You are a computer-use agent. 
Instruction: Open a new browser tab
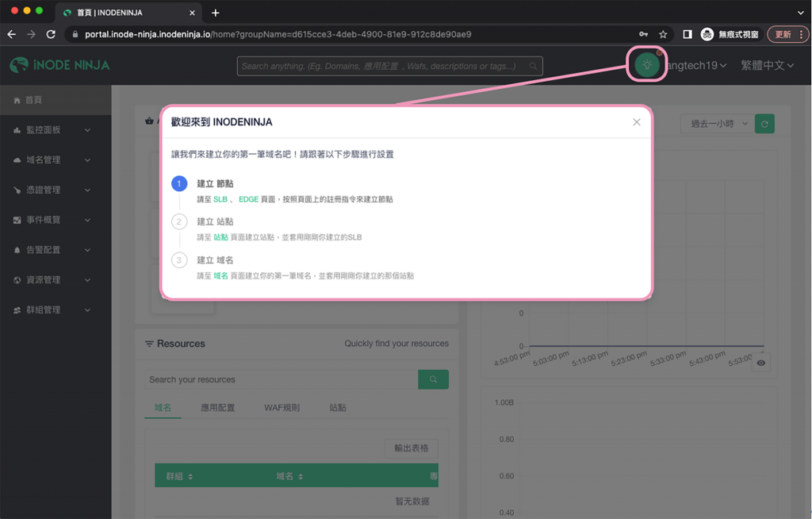coord(216,13)
